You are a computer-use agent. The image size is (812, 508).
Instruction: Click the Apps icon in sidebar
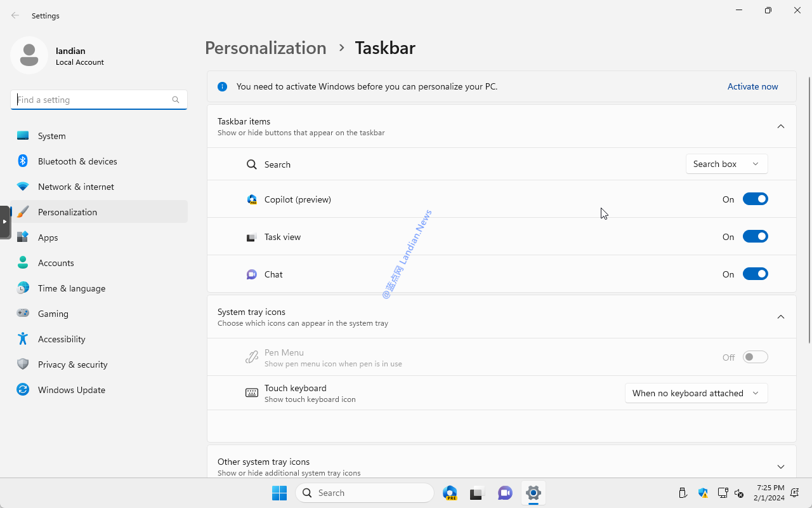tap(23, 237)
